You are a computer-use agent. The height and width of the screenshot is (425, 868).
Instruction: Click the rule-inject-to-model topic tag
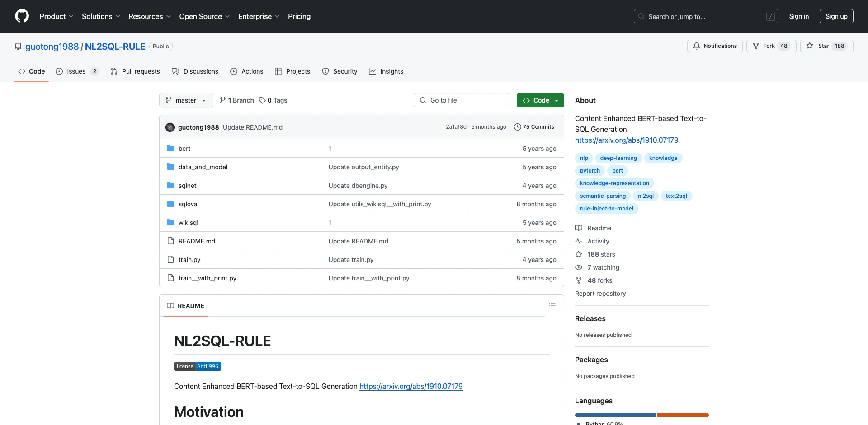point(607,209)
